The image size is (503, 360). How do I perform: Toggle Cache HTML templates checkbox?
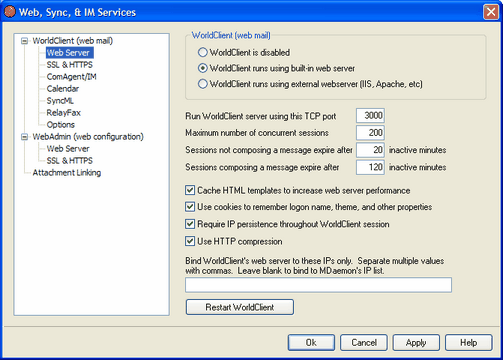(x=190, y=190)
